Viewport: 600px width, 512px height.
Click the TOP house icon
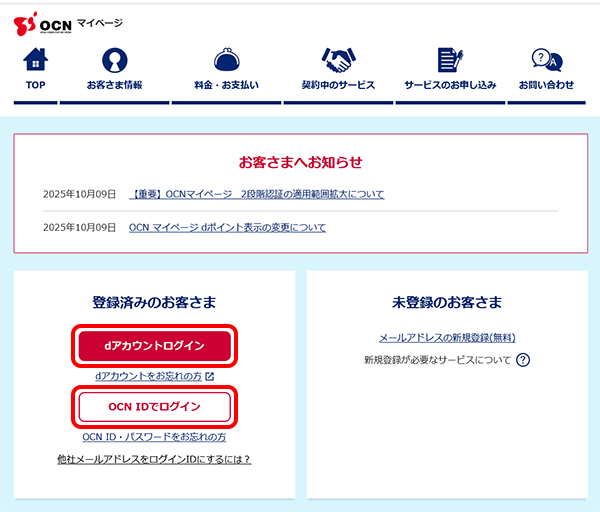pos(35,60)
